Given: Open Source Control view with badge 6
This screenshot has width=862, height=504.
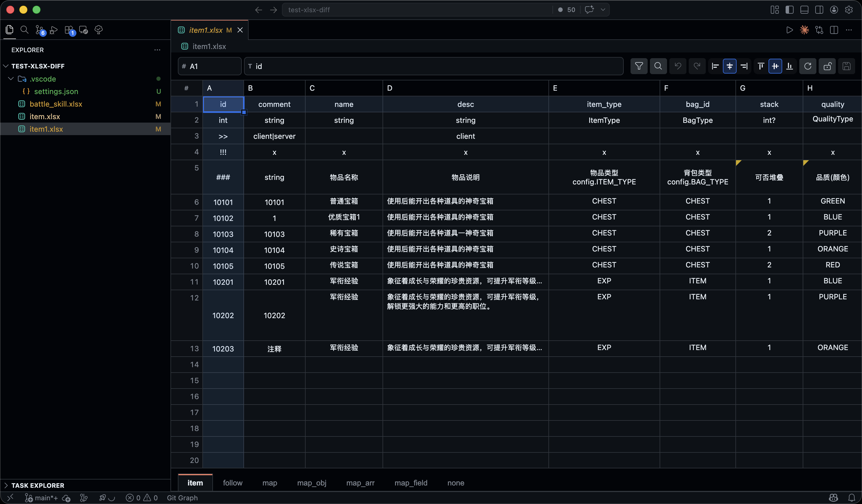Looking at the screenshot, I should point(40,30).
